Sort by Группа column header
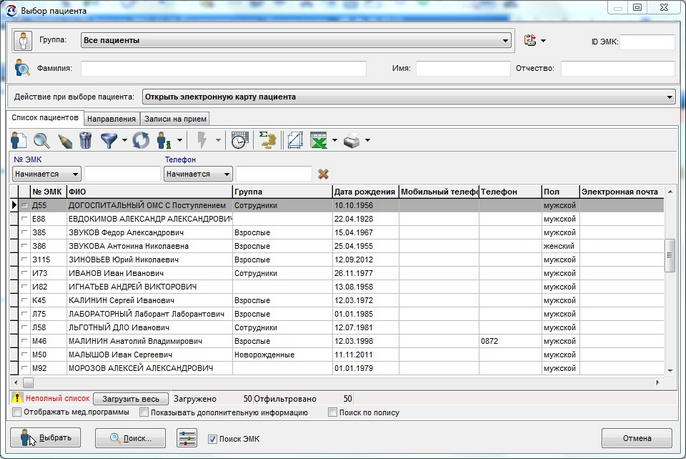 (282, 192)
